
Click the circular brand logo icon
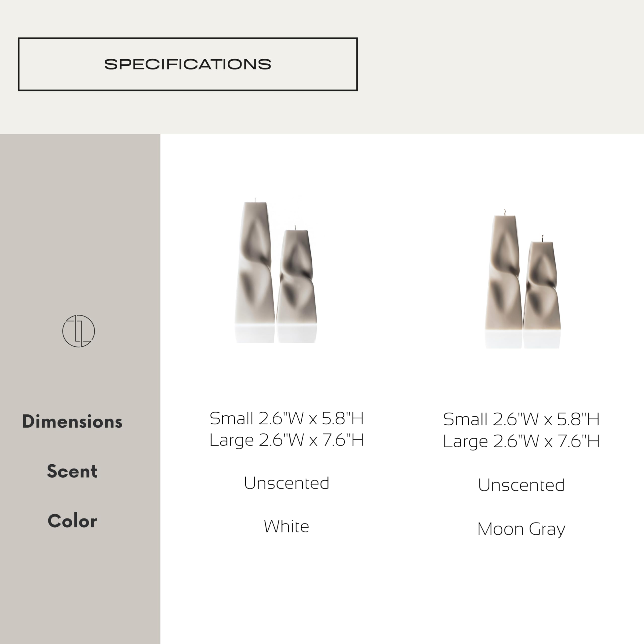click(x=79, y=331)
